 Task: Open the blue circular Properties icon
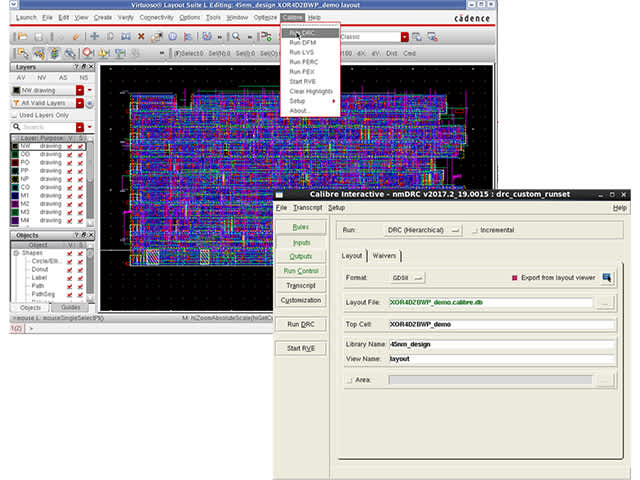173,37
